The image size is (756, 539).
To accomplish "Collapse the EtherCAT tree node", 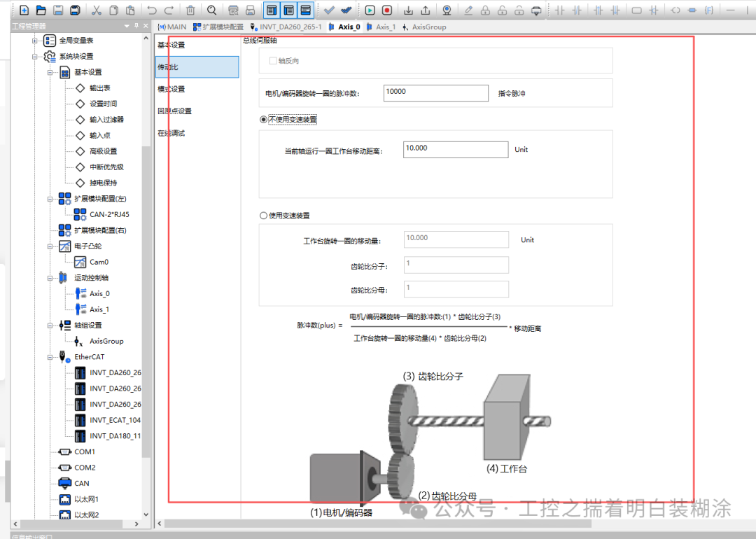I will click(50, 357).
